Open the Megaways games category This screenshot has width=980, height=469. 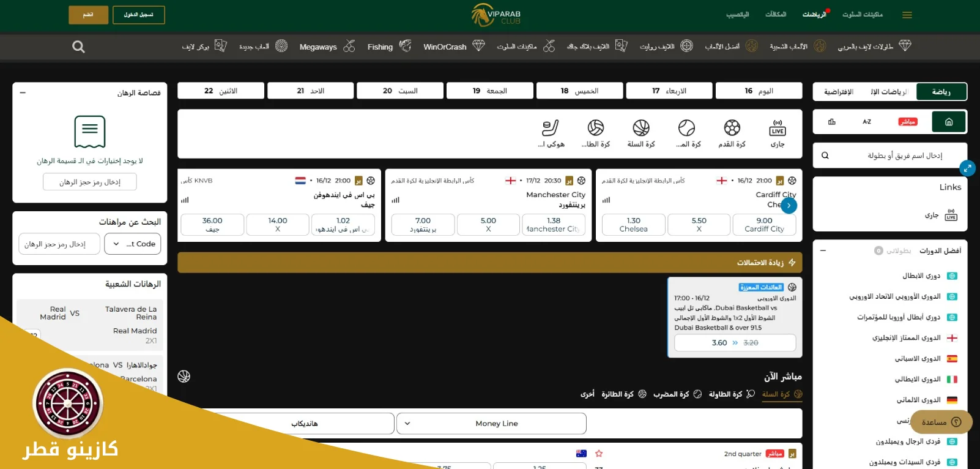tap(327, 47)
